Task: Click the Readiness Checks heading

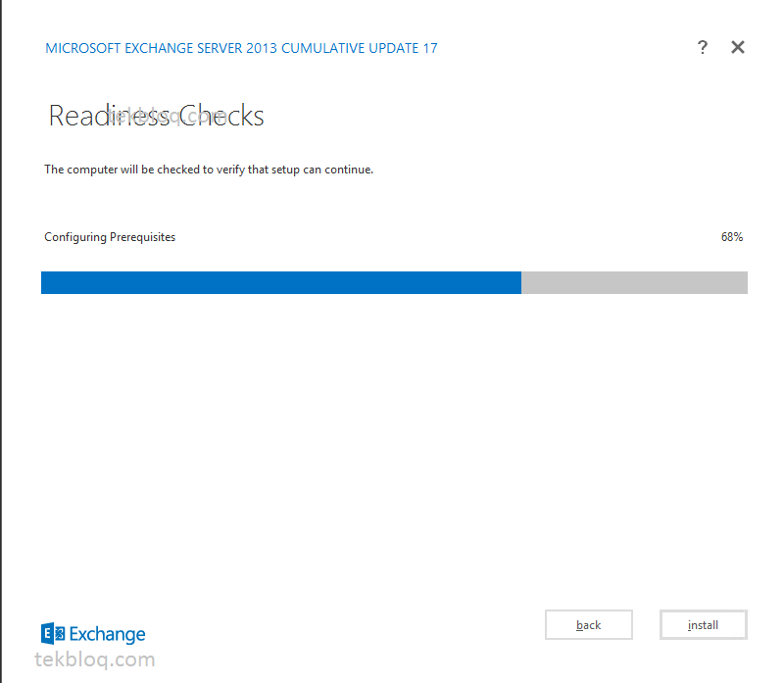Action: [156, 116]
